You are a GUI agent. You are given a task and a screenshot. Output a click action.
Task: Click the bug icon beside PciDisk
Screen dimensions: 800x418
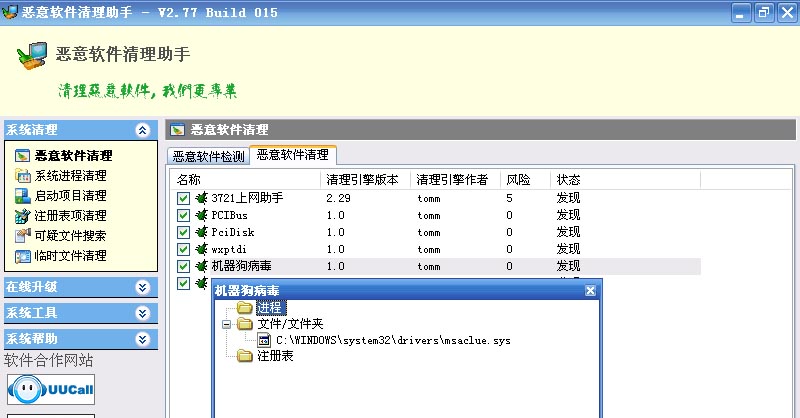[202, 232]
